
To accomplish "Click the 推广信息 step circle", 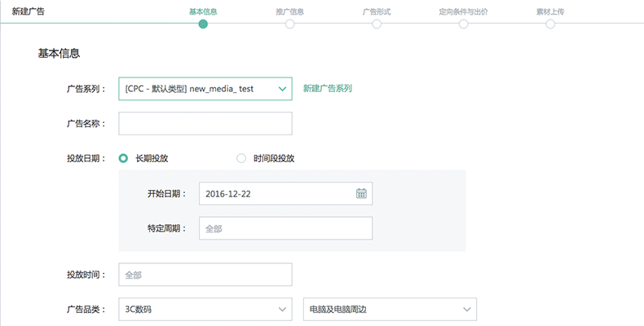I will point(290,24).
